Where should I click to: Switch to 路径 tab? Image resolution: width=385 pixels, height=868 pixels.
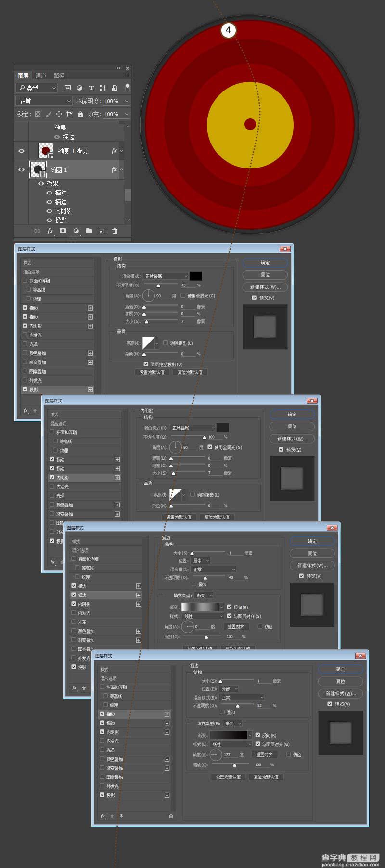coord(59,76)
